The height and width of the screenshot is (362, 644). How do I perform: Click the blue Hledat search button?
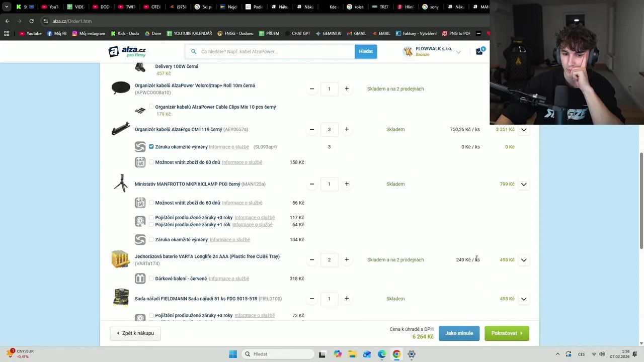click(x=366, y=51)
